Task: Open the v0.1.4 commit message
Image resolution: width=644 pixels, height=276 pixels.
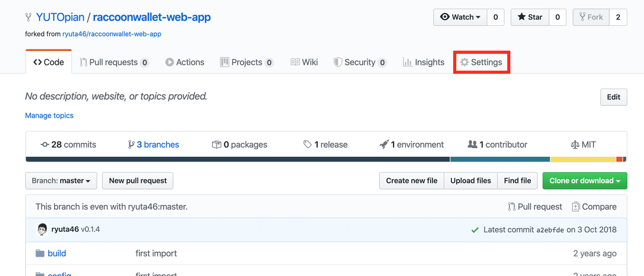Action: click(90, 229)
